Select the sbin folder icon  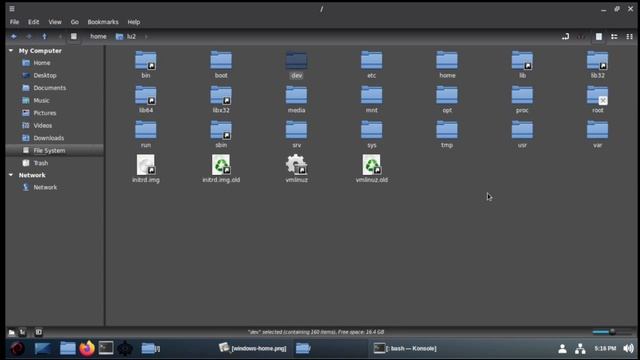point(221,130)
